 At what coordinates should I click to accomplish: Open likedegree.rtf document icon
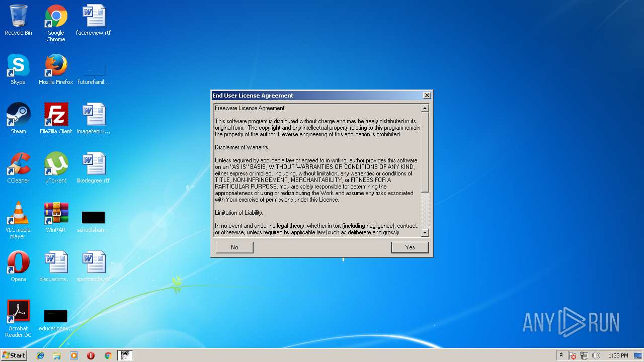(x=94, y=168)
